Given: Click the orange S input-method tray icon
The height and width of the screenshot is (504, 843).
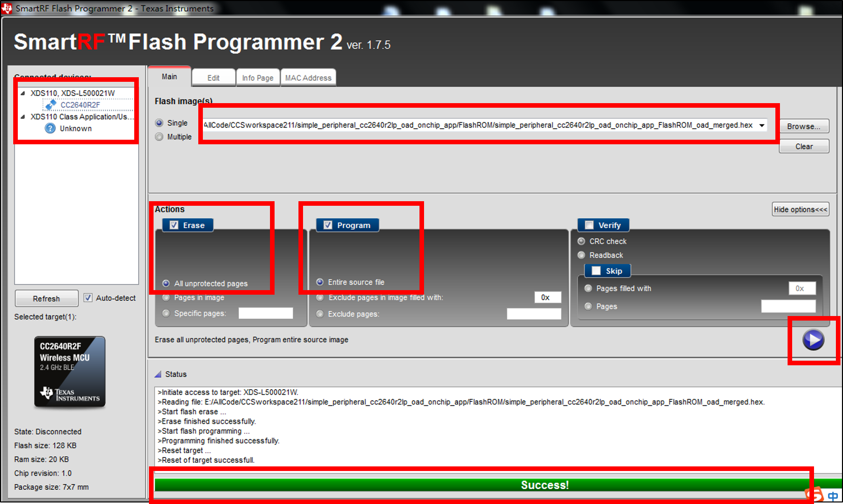Looking at the screenshot, I should tap(814, 495).
